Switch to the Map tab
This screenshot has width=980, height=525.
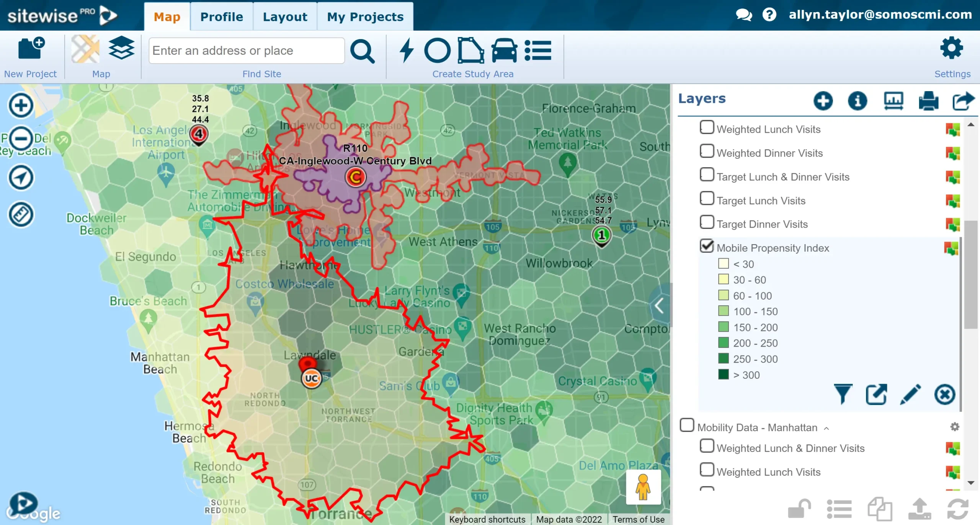[167, 17]
